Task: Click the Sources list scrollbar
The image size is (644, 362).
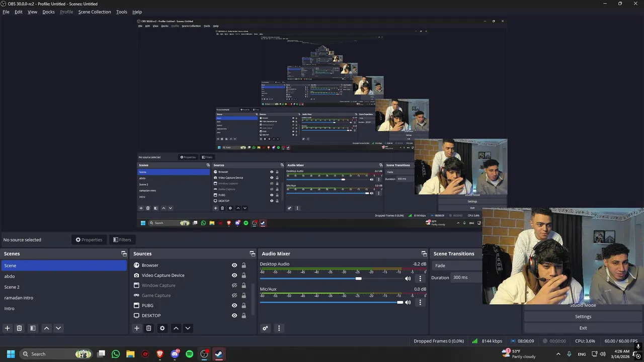Action: pyautogui.click(x=253, y=298)
